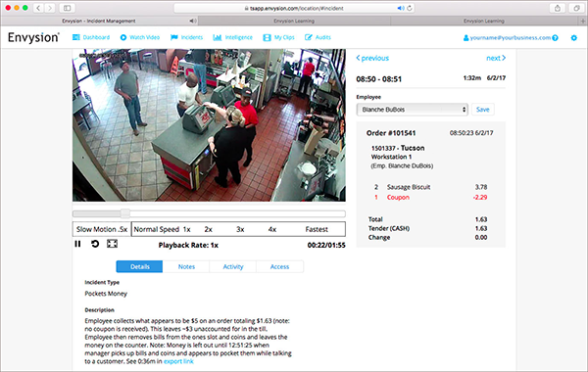The height and width of the screenshot is (372, 588).
Task: Go to Incidents section
Action: coord(186,37)
